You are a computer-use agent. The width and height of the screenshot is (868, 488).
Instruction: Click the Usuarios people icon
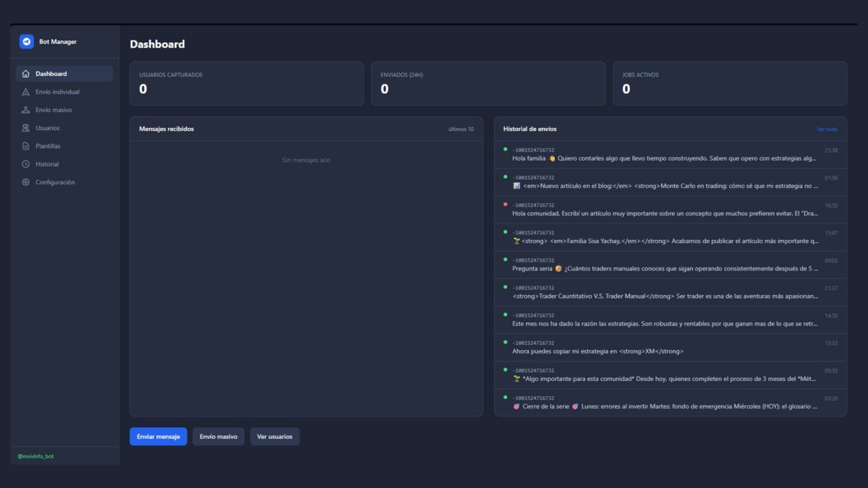tap(26, 128)
